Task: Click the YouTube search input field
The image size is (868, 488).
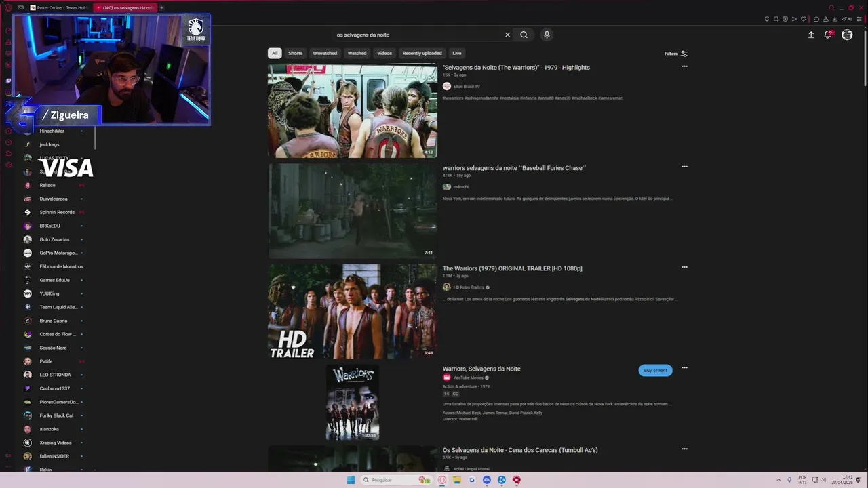Action: click(x=417, y=35)
